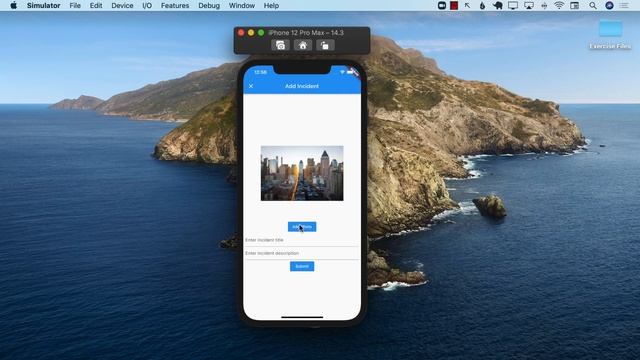This screenshot has height=360, width=640.
Task: Open the Wi-Fi status menu
Action: (x=559, y=6)
